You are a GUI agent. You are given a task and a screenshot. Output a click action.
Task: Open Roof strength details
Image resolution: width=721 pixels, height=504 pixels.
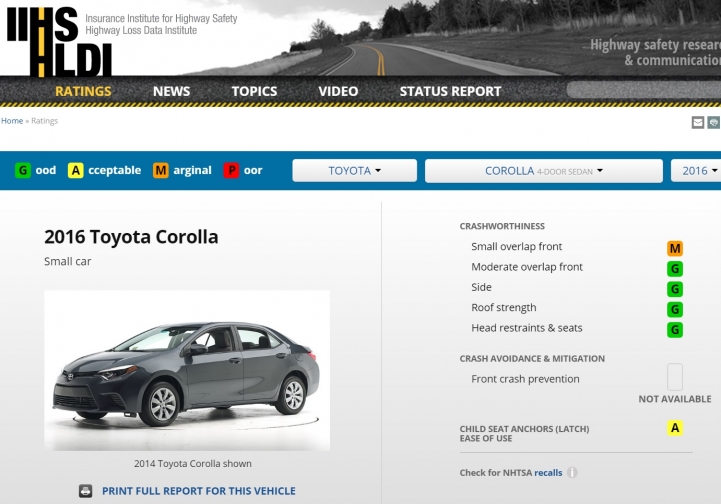[x=504, y=307]
